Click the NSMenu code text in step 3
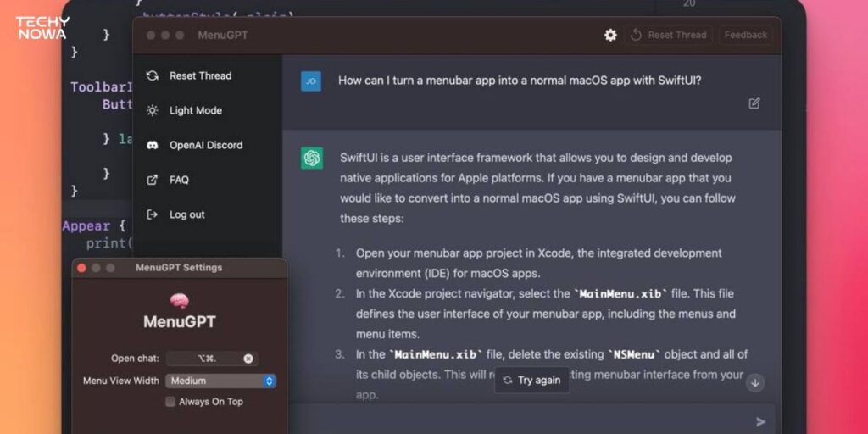Screen dimensions: 868x434 coord(634,354)
